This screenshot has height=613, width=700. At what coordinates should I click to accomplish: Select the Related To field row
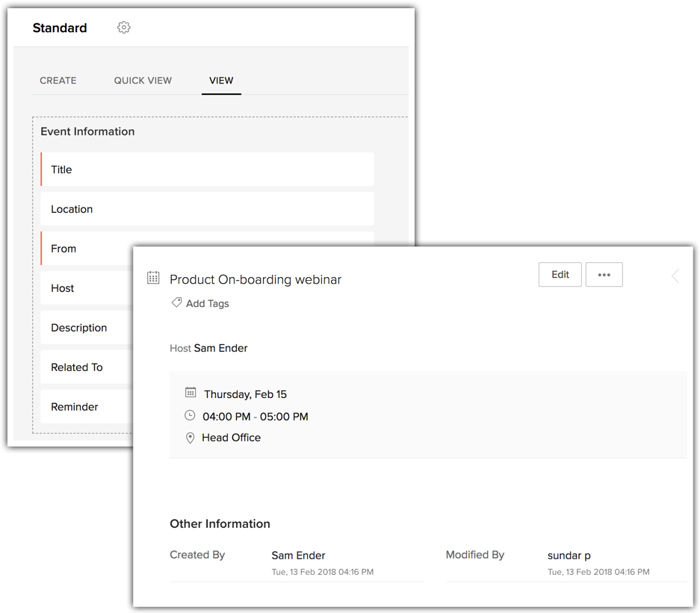pyautogui.click(x=86, y=367)
